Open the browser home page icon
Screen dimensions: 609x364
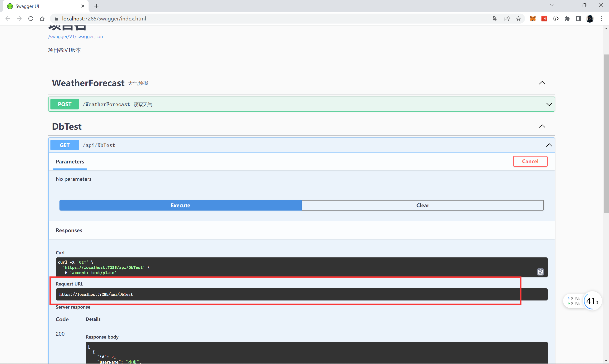(x=42, y=19)
